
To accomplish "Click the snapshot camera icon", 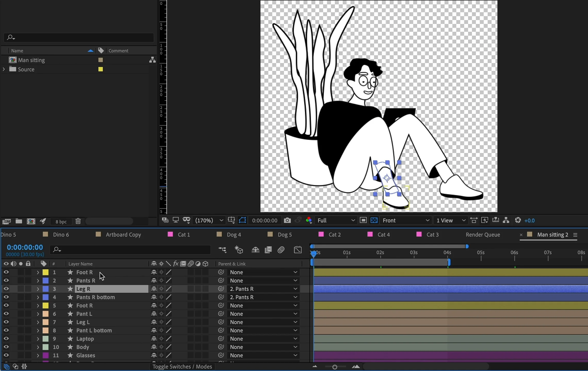I will (287, 220).
